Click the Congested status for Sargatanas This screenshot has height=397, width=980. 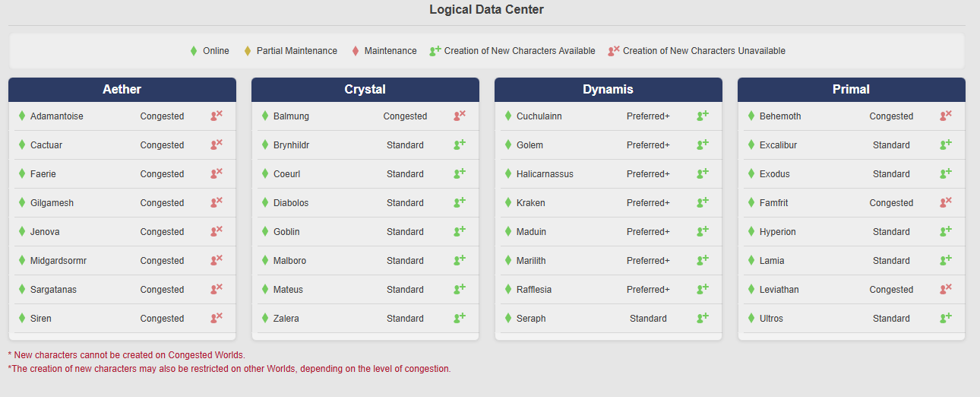(162, 290)
